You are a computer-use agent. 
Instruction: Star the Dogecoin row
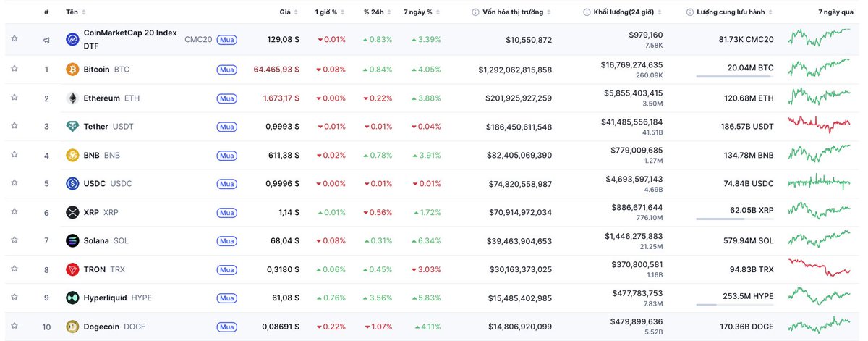tap(14, 326)
